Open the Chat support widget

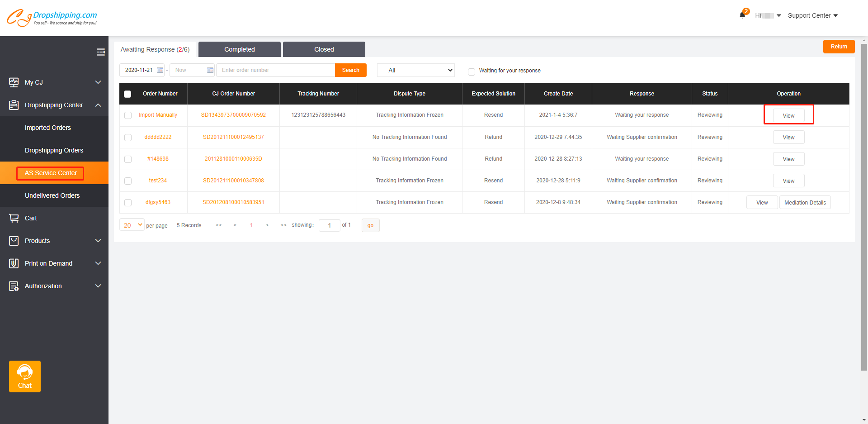25,376
